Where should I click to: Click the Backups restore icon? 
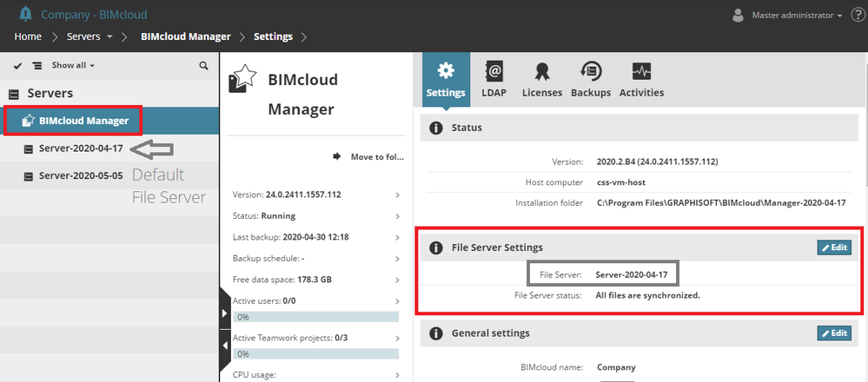[x=591, y=71]
